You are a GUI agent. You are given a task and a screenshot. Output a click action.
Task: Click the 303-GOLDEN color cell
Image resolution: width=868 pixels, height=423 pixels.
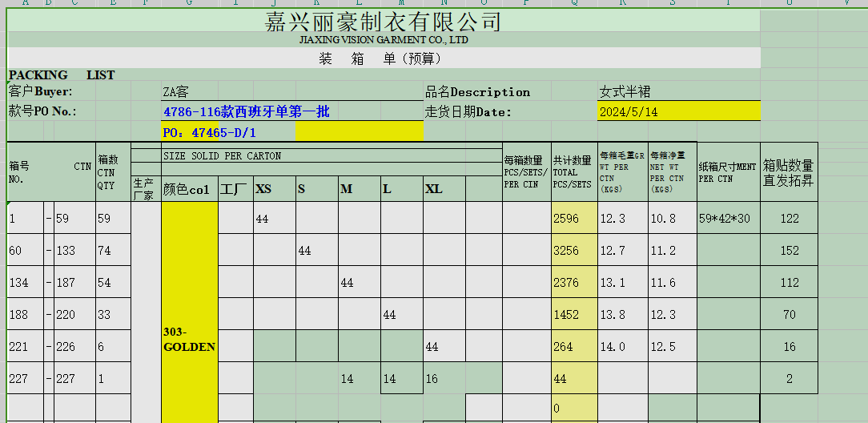(x=190, y=339)
